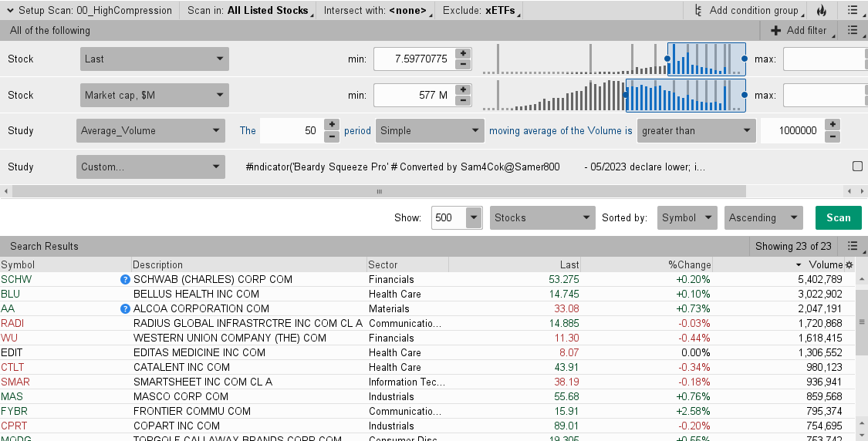Open the Custom... study dropdown
Screen dimensions: 868x441
coord(150,167)
